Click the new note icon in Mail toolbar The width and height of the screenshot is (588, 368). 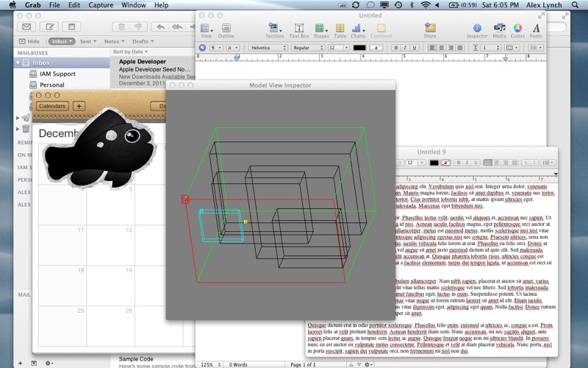tap(71, 26)
